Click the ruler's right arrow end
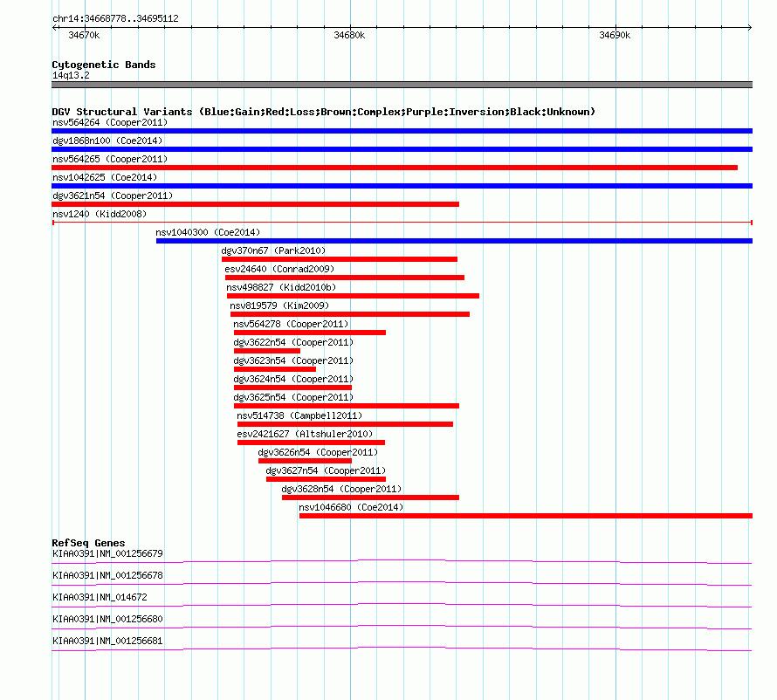This screenshot has height=700, width=777. (x=750, y=27)
